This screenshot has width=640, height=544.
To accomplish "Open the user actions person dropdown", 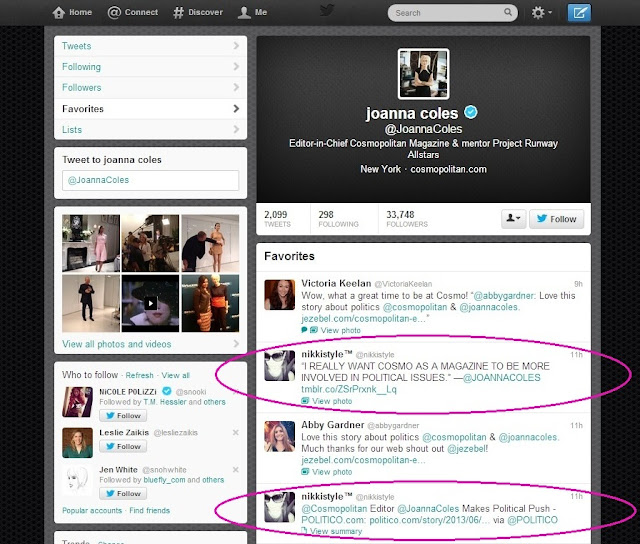I will click(513, 219).
